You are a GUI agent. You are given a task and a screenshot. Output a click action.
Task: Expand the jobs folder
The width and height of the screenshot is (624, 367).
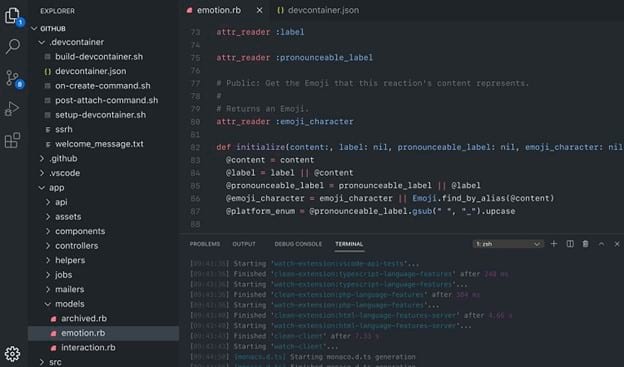[48, 275]
